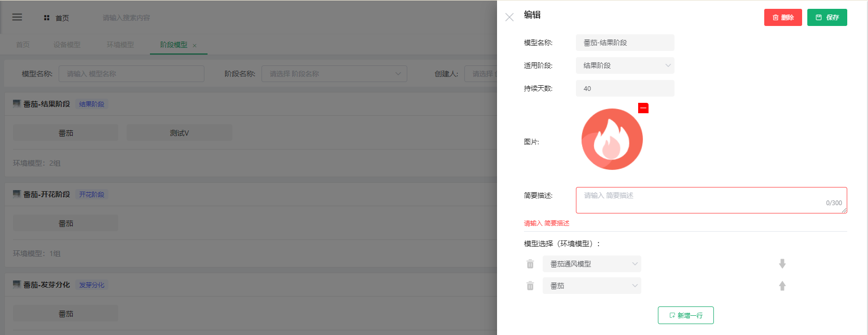This screenshot has height=335, width=868.
Task: Click the green 保存 button
Action: coord(826,17)
